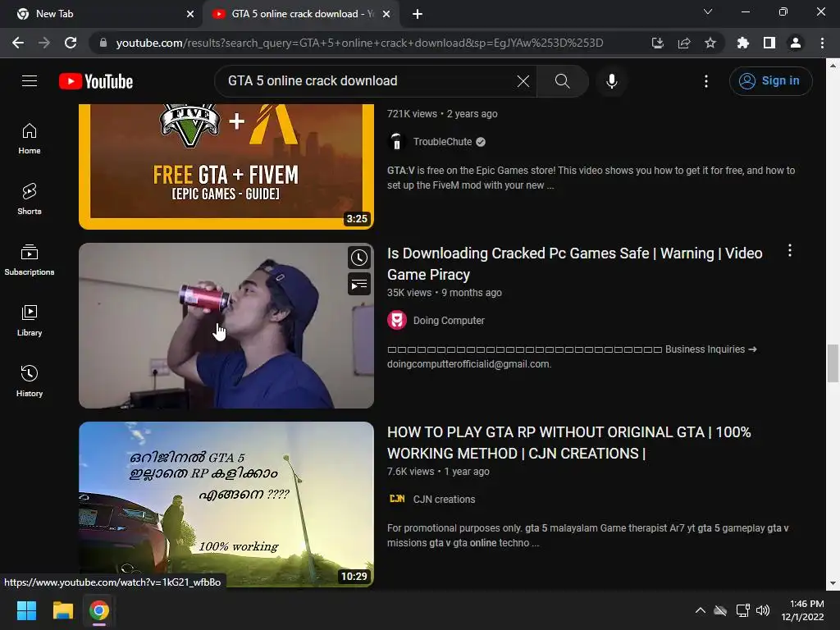Image resolution: width=840 pixels, height=630 pixels.
Task: Open Chrome extensions puzzle icon
Action: (742, 43)
